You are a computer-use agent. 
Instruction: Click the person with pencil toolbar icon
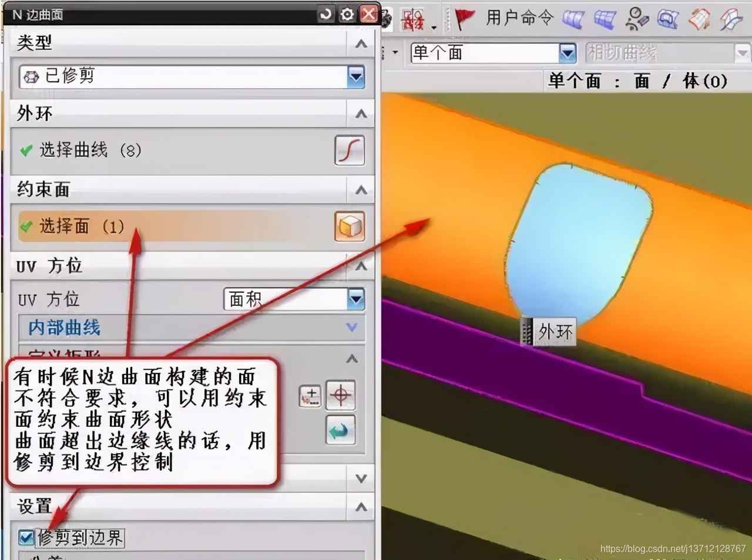[637, 19]
